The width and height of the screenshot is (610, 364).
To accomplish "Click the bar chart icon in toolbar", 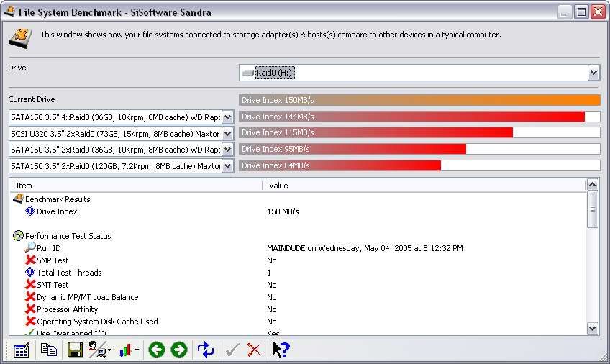I will pos(127,350).
